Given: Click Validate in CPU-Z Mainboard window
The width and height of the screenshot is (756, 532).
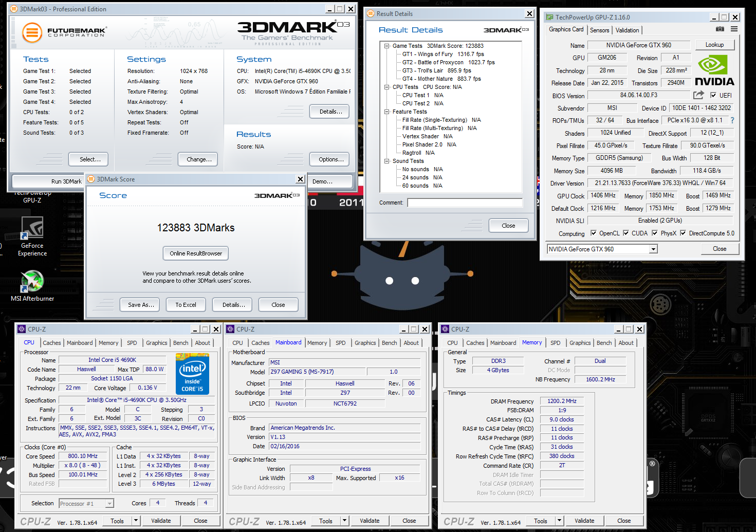Looking at the screenshot, I should 370,521.
